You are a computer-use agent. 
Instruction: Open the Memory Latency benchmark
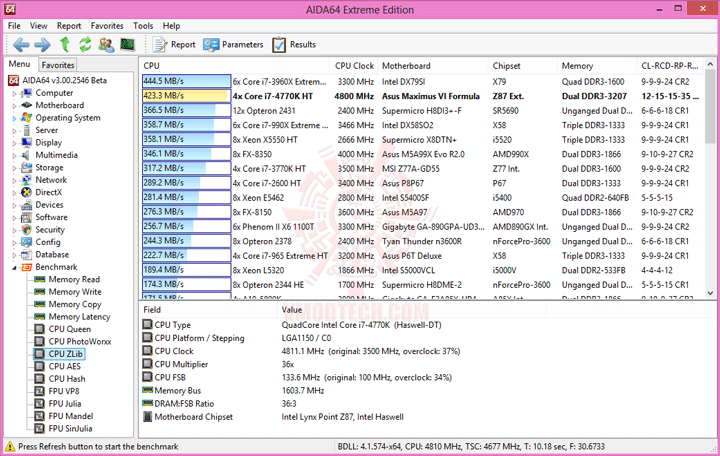coord(79,316)
